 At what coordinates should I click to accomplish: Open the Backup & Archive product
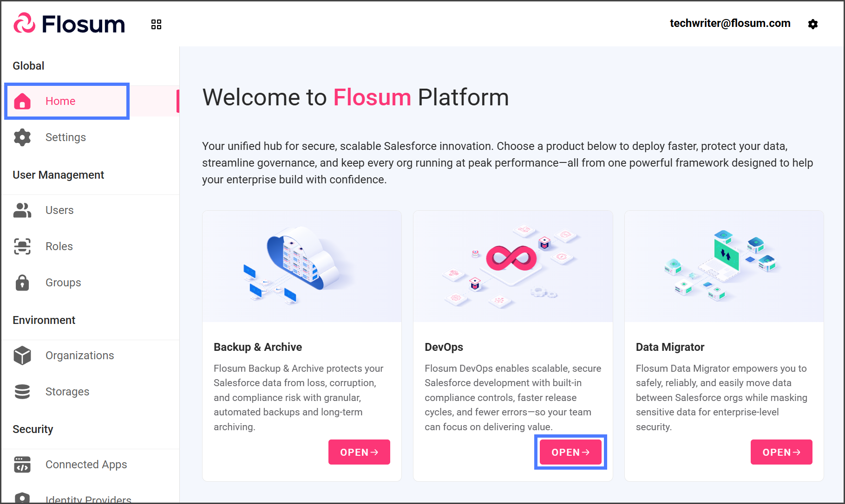[x=359, y=452]
